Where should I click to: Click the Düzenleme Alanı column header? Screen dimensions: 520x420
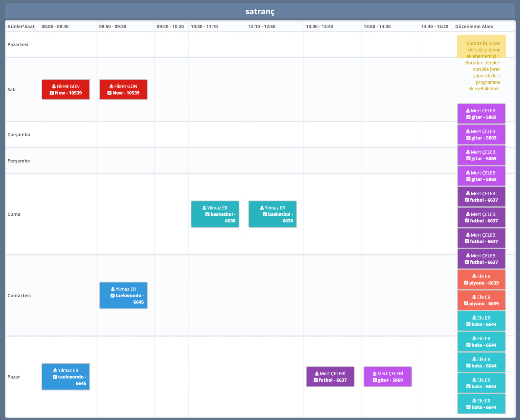tap(474, 27)
